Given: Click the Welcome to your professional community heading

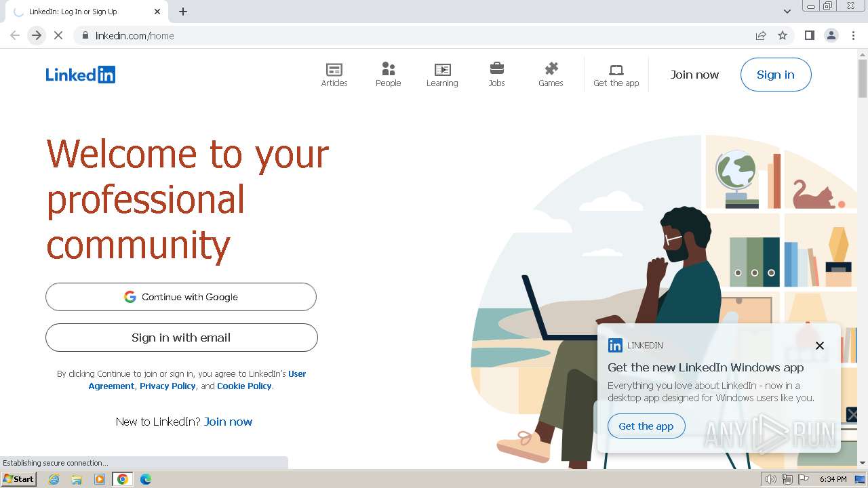Looking at the screenshot, I should [x=188, y=199].
